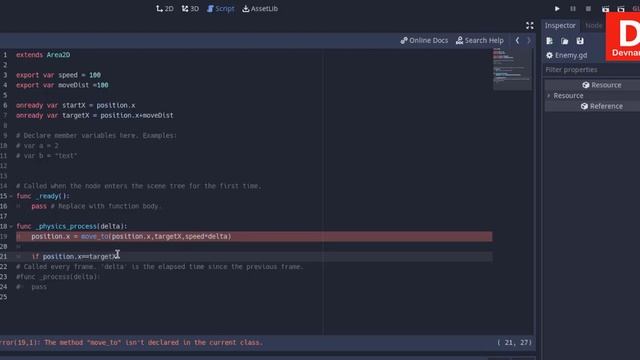The image size is (640, 360).
Task: Click the Enemy.gd resource name
Action: coord(571,55)
